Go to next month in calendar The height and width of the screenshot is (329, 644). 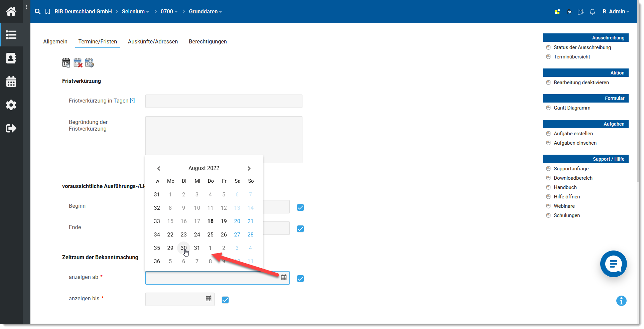pyautogui.click(x=249, y=168)
